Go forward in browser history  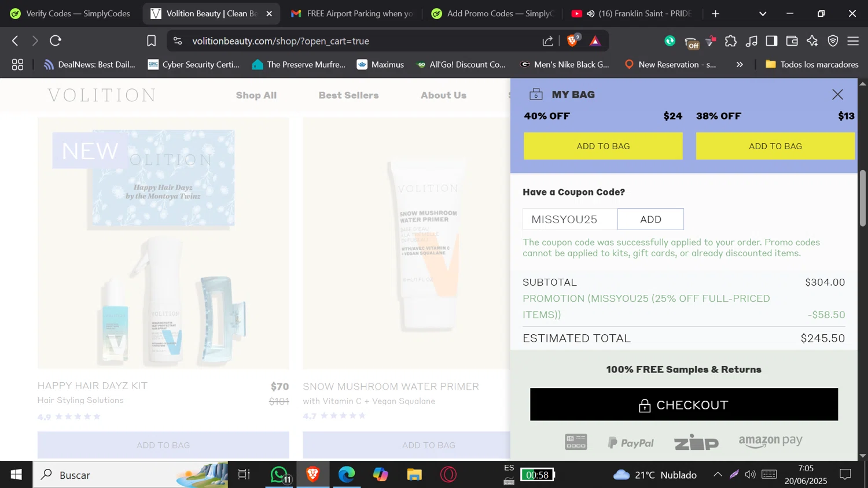pyautogui.click(x=35, y=41)
